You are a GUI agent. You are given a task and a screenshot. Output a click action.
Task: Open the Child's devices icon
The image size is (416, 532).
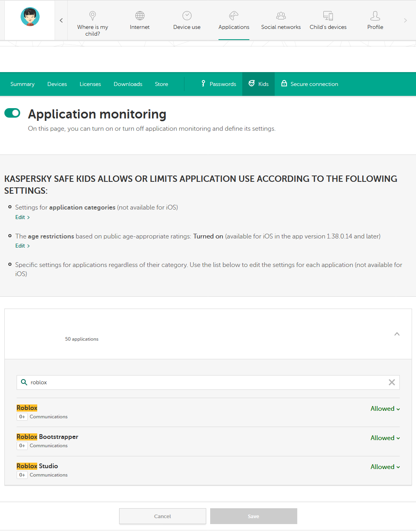[x=328, y=16]
